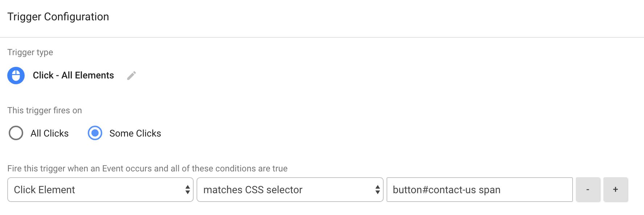The image size is (644, 215).
Task: Click the "This trigger fires on" label
Action: pos(45,110)
